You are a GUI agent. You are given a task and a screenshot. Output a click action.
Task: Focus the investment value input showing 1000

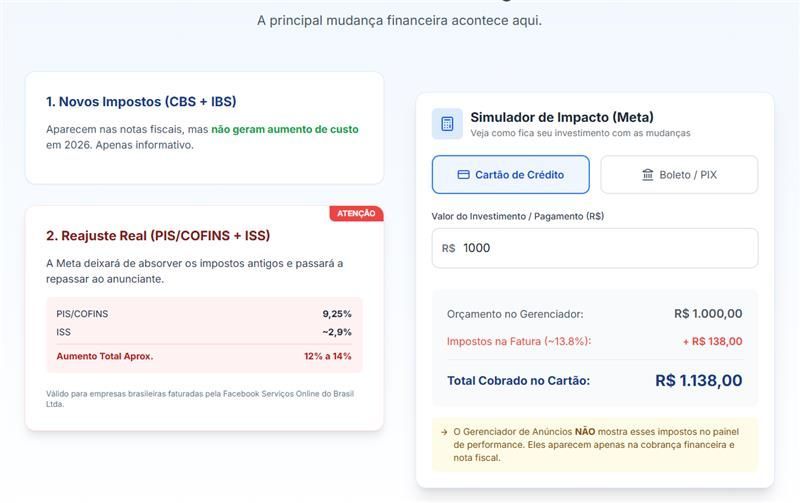click(x=600, y=248)
